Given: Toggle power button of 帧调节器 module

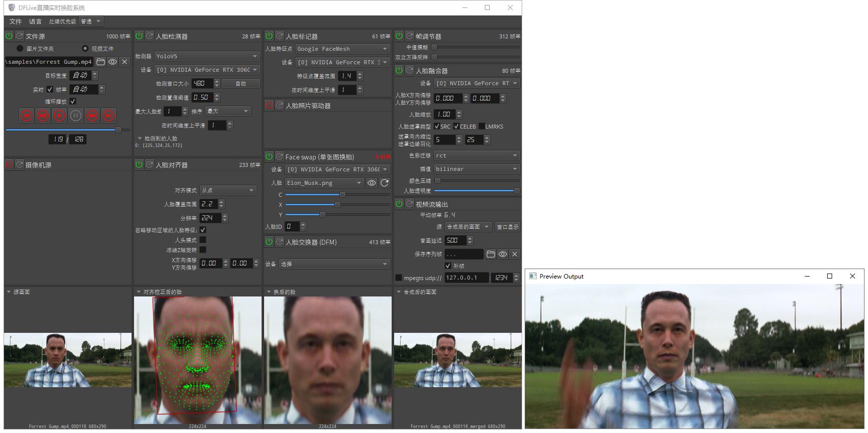Looking at the screenshot, I should (399, 36).
